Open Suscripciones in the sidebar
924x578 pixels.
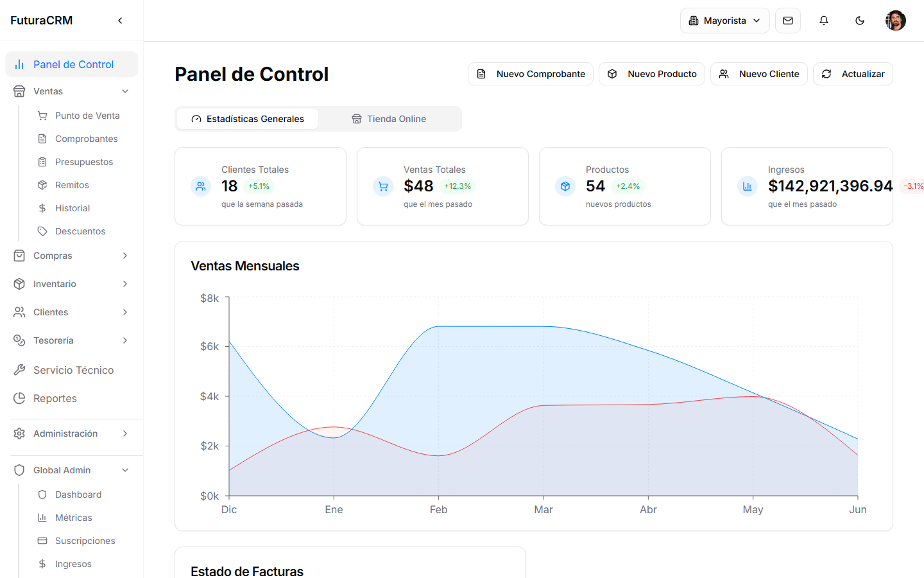click(x=85, y=541)
